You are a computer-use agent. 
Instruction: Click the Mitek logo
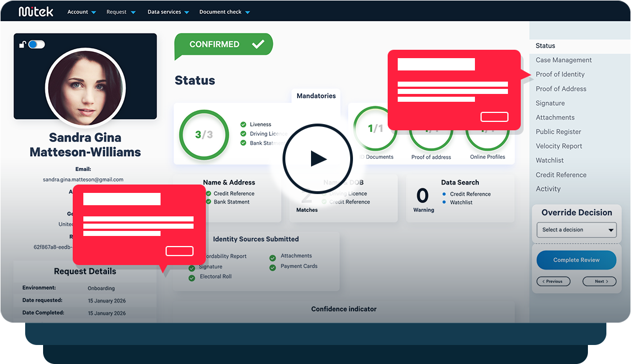(x=36, y=12)
